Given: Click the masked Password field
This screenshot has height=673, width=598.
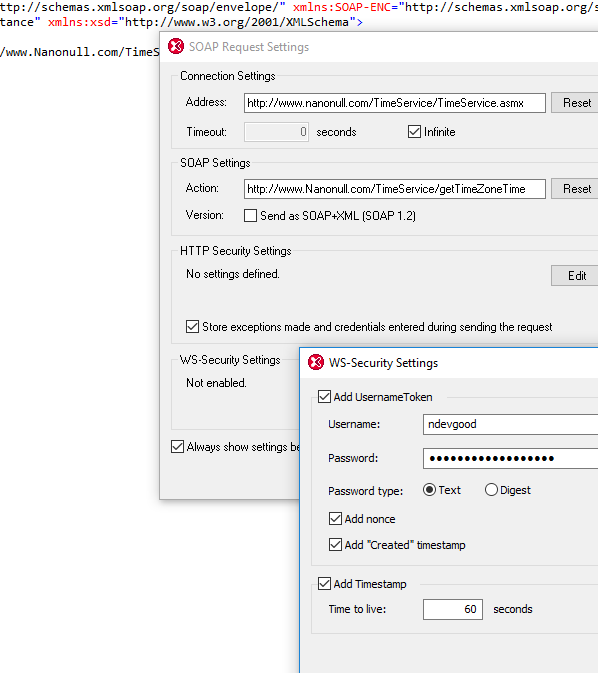Looking at the screenshot, I should (x=510, y=458).
